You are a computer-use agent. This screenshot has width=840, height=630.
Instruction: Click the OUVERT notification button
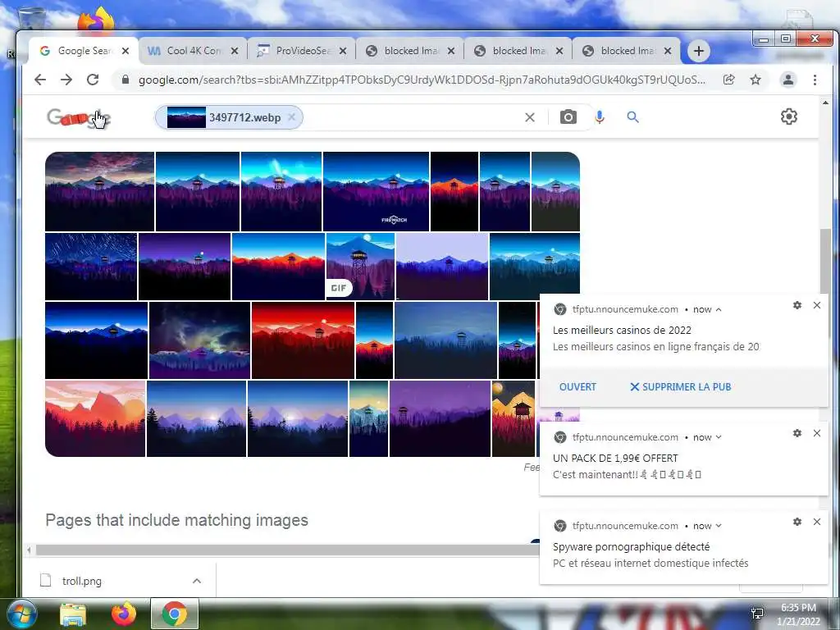577,387
